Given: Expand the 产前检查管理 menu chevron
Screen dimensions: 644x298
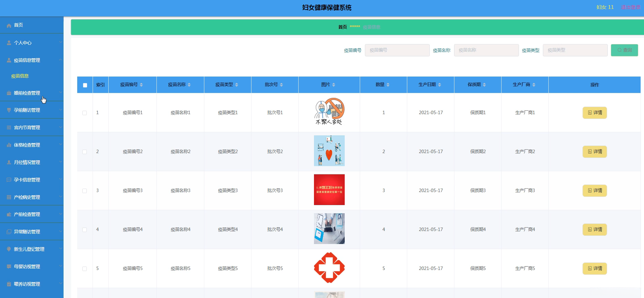Looking at the screenshot, I should click(x=60, y=214).
